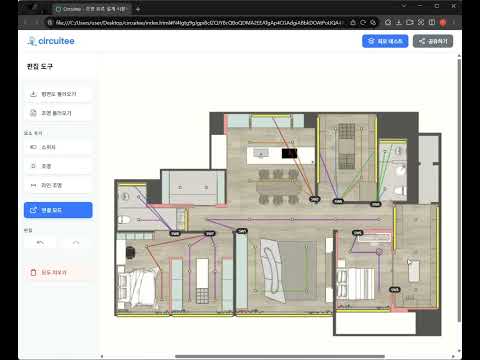
Task: Select the 라인 조명 (line light) tool
Action: pyautogui.click(x=58, y=185)
